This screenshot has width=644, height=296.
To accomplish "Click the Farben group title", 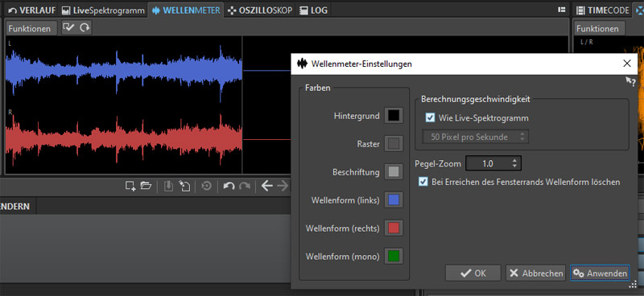I will pos(317,88).
